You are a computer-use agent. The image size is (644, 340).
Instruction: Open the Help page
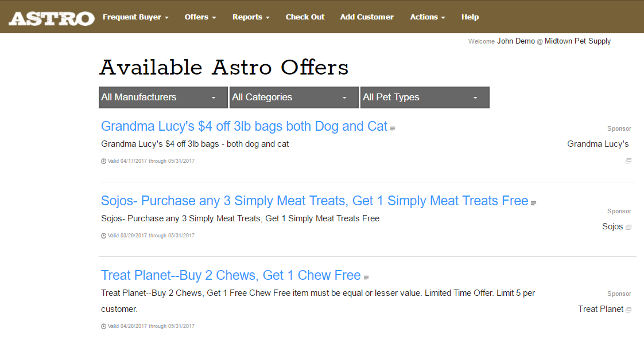[x=470, y=17]
